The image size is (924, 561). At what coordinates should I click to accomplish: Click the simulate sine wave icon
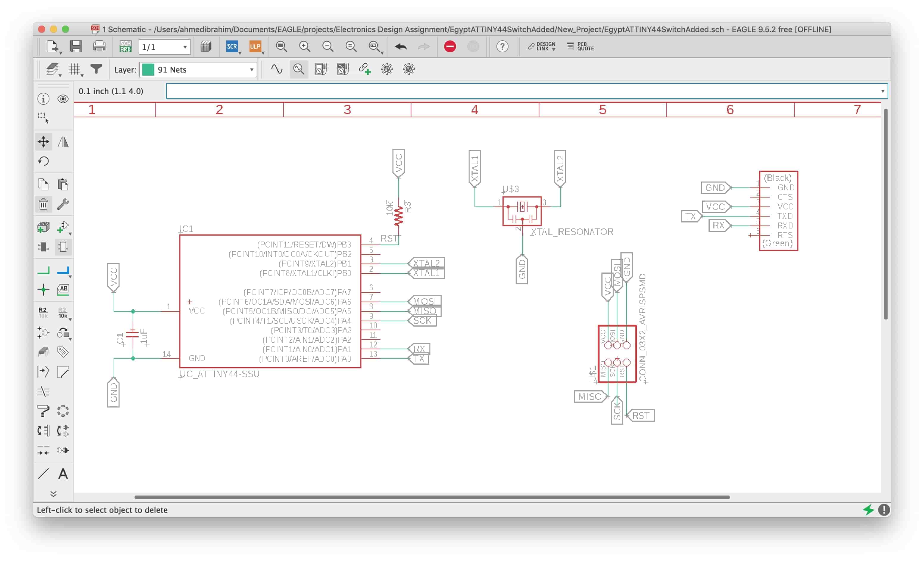click(277, 69)
